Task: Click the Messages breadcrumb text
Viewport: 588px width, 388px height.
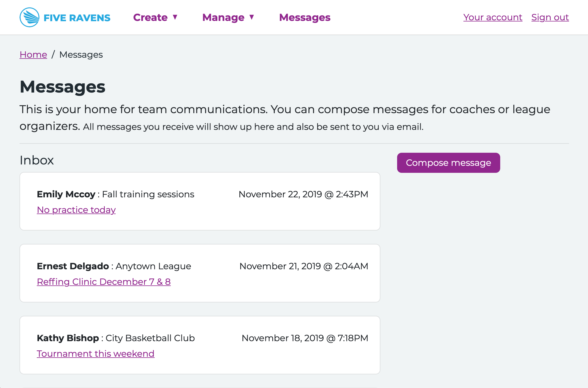Action: point(81,55)
